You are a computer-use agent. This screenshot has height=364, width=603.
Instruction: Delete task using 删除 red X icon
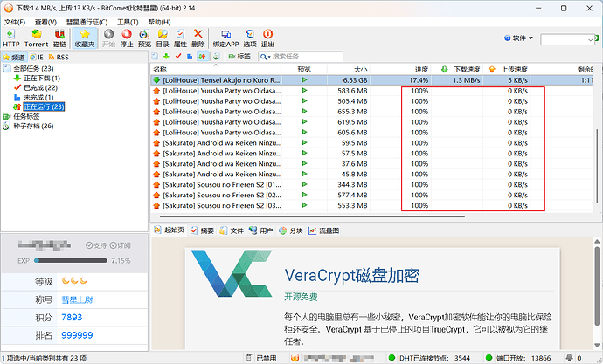198,38
